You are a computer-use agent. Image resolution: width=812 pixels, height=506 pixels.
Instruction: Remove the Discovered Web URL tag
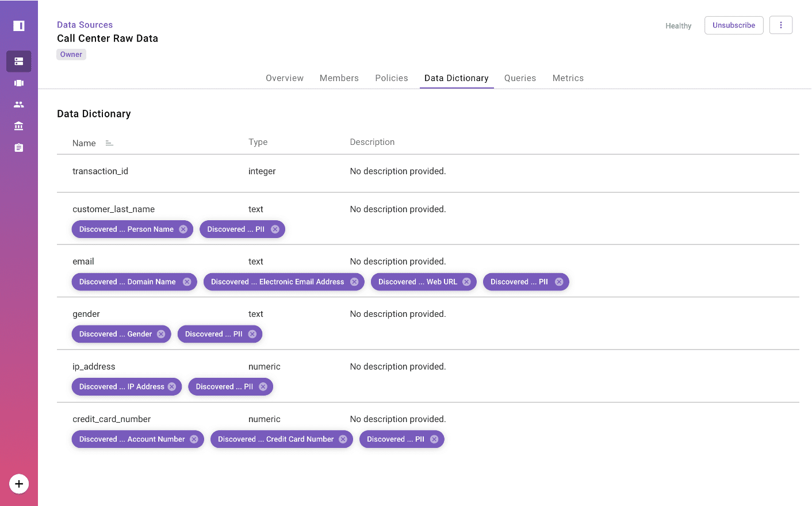point(466,282)
